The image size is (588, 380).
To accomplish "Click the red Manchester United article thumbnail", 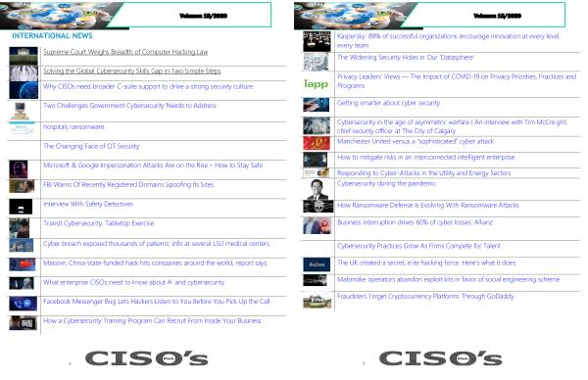I will point(317,144).
